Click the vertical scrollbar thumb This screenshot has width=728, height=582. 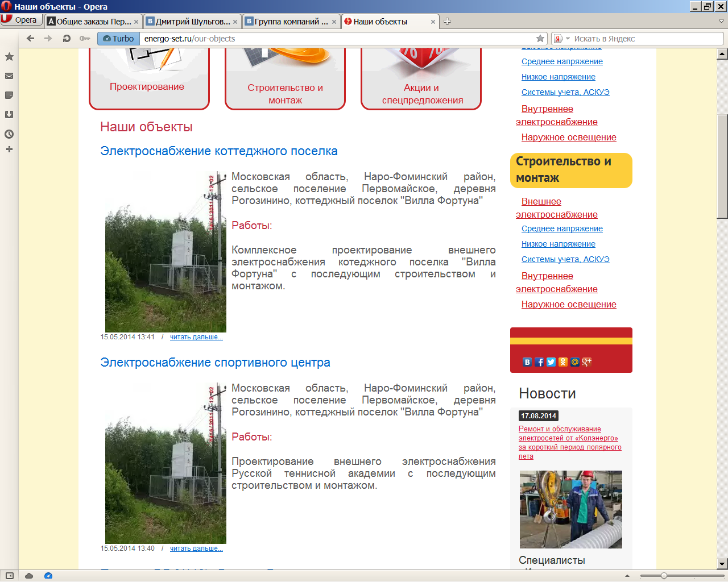click(722, 167)
